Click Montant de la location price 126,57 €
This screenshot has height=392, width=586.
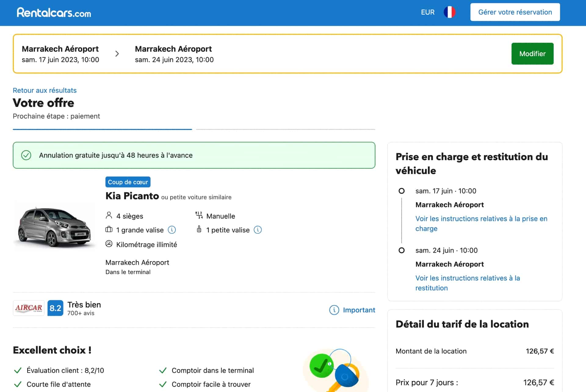540,351
